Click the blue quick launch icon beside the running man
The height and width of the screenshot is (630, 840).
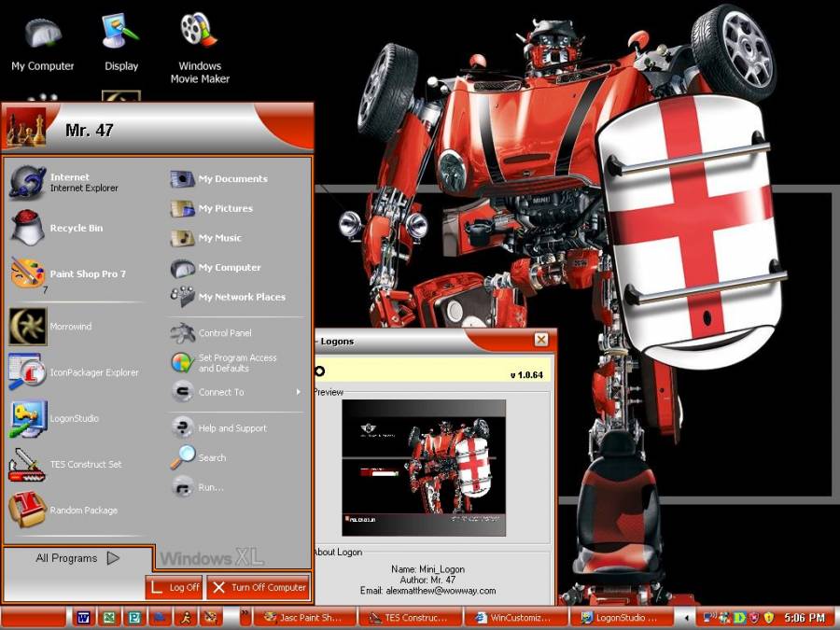click(161, 618)
